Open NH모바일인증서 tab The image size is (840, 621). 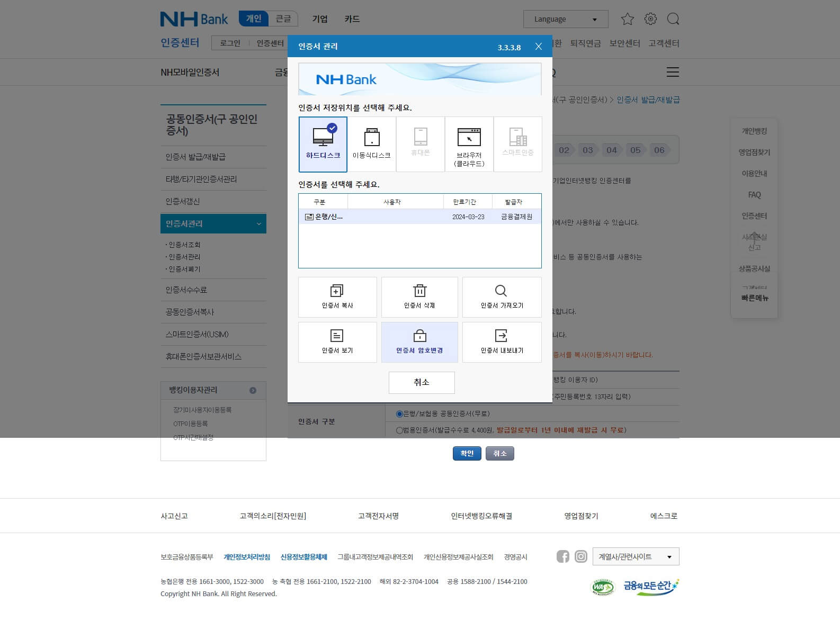pyautogui.click(x=190, y=72)
